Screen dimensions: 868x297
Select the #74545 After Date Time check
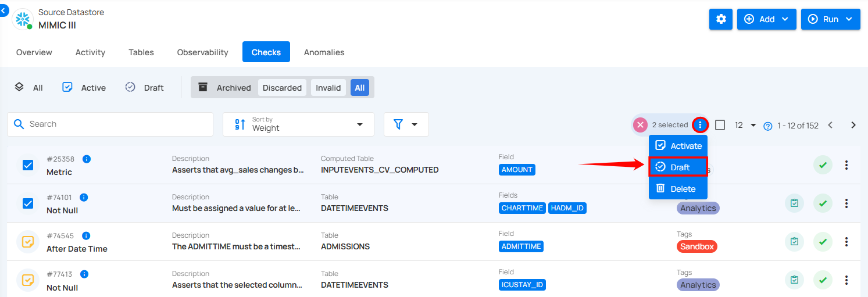click(28, 242)
